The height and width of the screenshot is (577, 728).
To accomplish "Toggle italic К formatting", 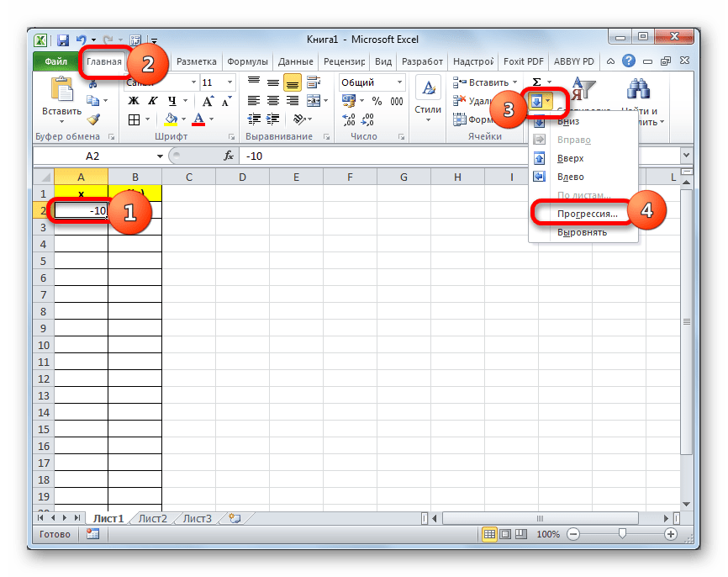I will pos(152,101).
